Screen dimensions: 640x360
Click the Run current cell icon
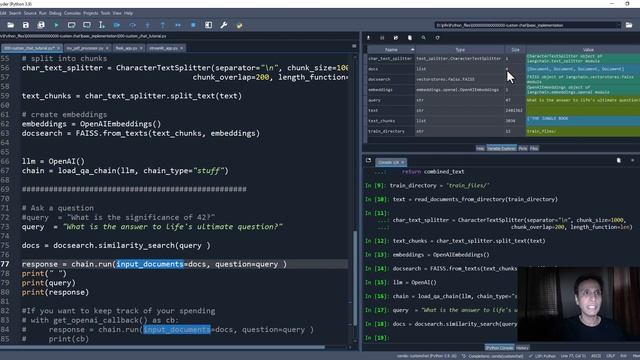click(x=71, y=25)
